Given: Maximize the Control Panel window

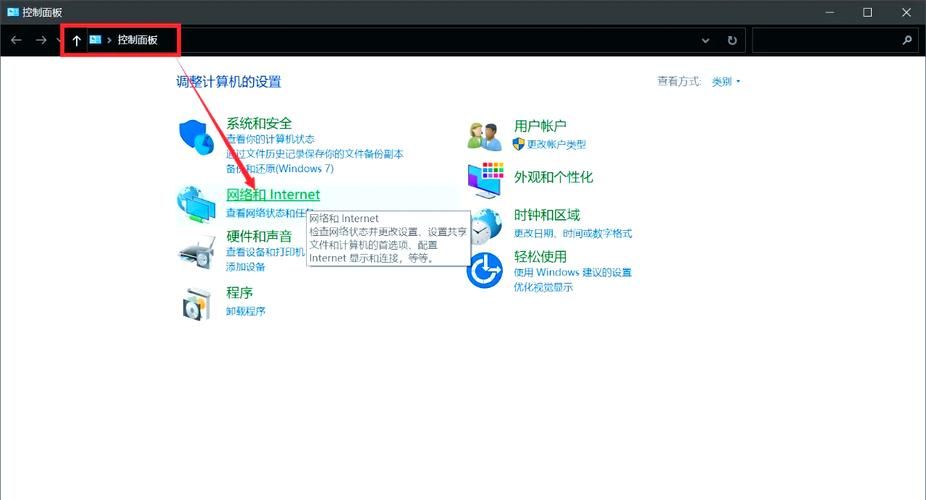Looking at the screenshot, I should click(868, 12).
